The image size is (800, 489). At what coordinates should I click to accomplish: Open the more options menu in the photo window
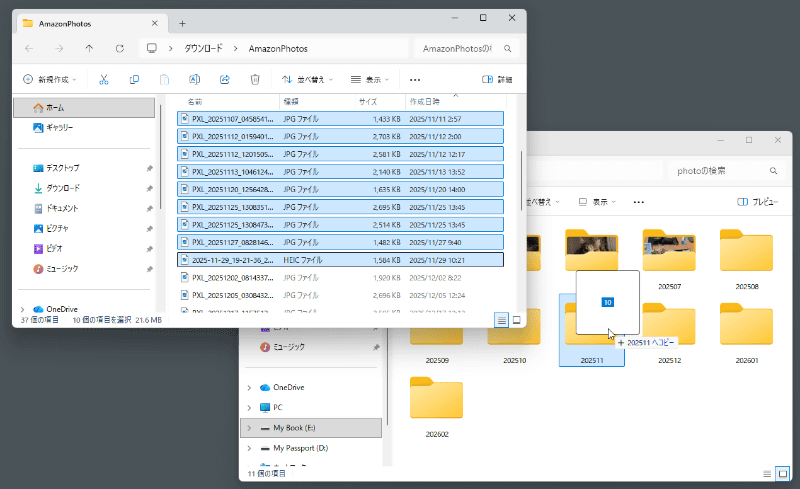point(638,202)
